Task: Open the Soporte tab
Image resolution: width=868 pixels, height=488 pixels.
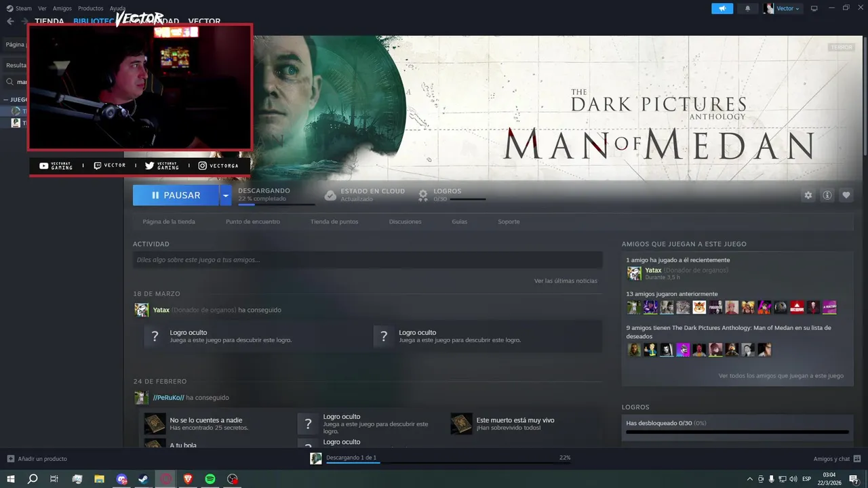Action: [x=509, y=222]
